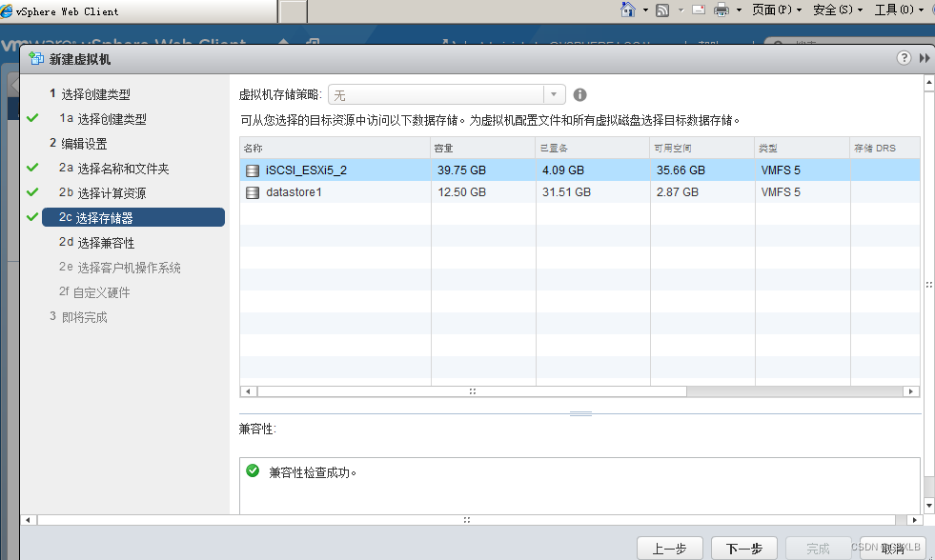Go to step 1a 选择创建类型
The height and width of the screenshot is (560, 935).
pos(103,119)
